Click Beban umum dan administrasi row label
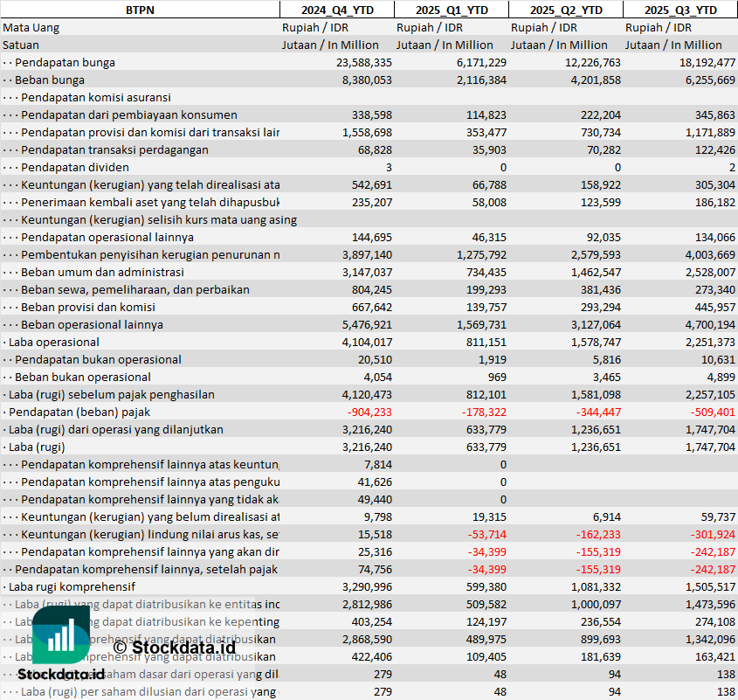This screenshot has height=700, width=738. [102, 272]
